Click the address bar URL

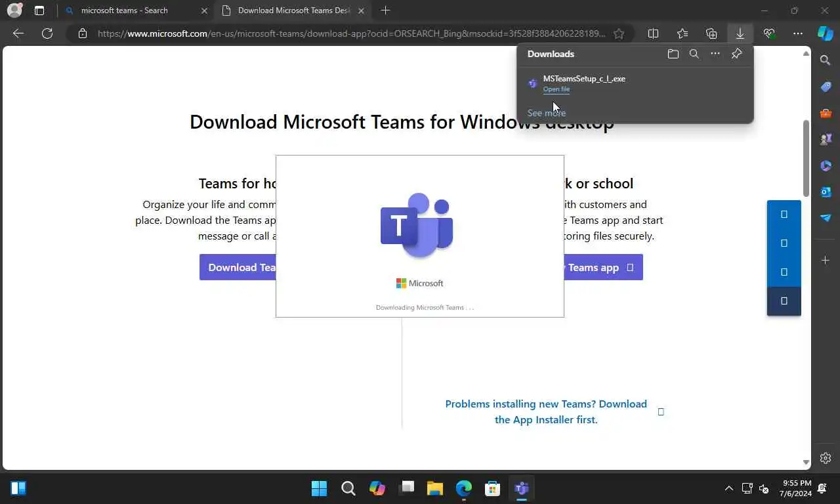351,33
